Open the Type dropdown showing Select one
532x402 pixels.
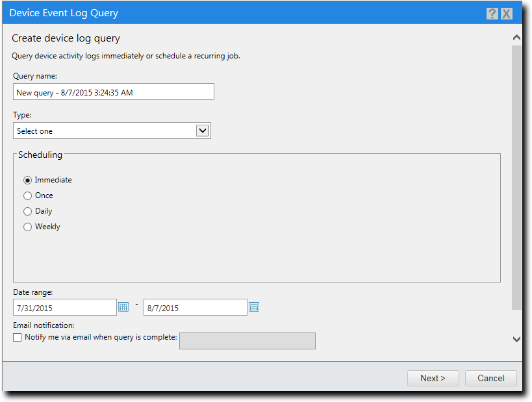pyautogui.click(x=110, y=130)
